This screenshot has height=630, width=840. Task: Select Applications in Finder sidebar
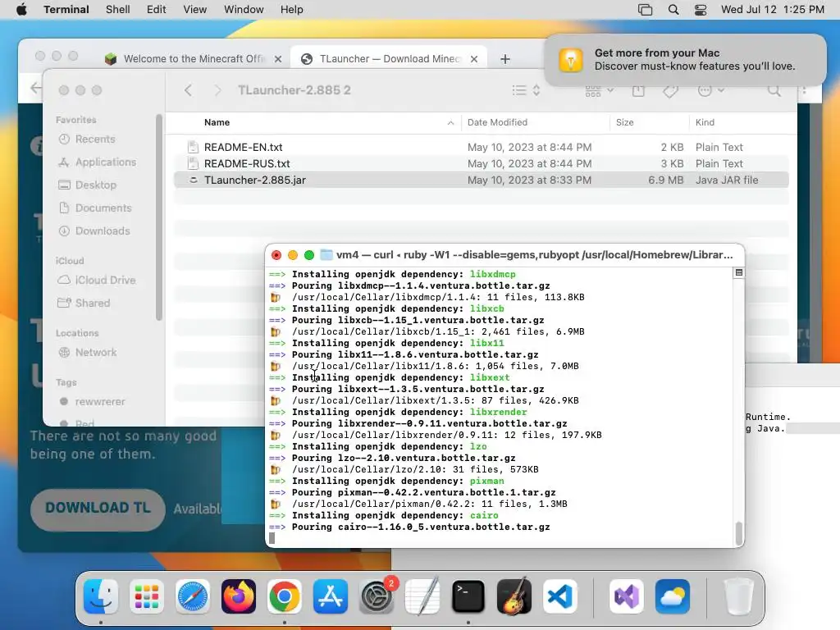(105, 162)
